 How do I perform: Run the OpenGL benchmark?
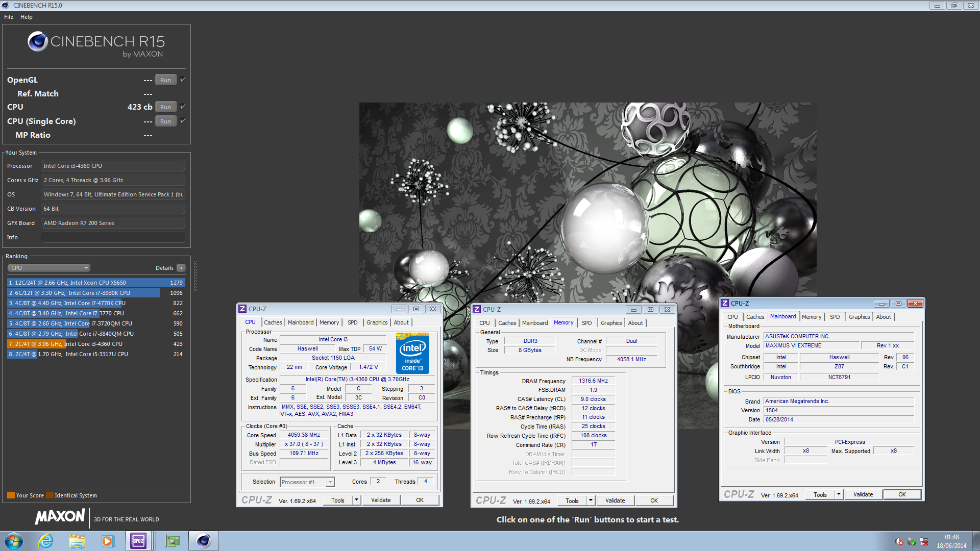165,80
